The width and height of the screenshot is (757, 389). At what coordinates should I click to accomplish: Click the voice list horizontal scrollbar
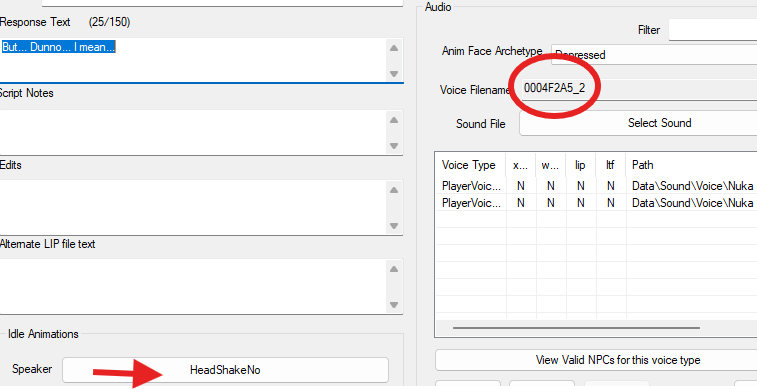click(x=576, y=328)
